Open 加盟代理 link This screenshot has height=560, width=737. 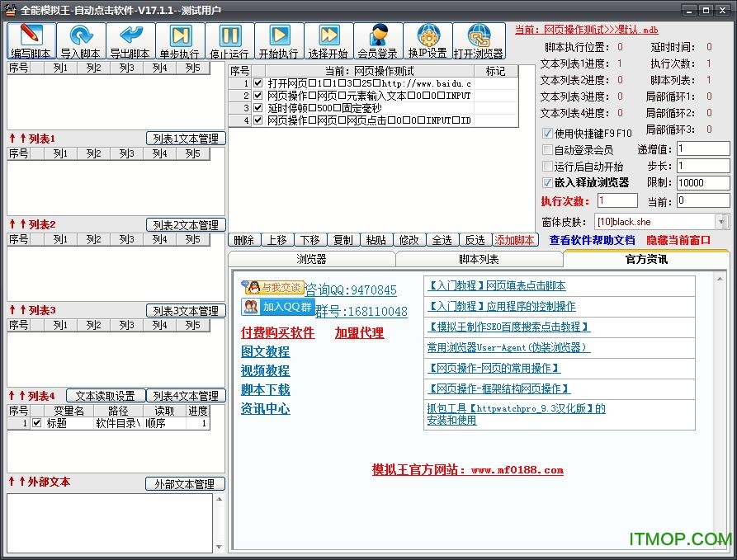[359, 332]
